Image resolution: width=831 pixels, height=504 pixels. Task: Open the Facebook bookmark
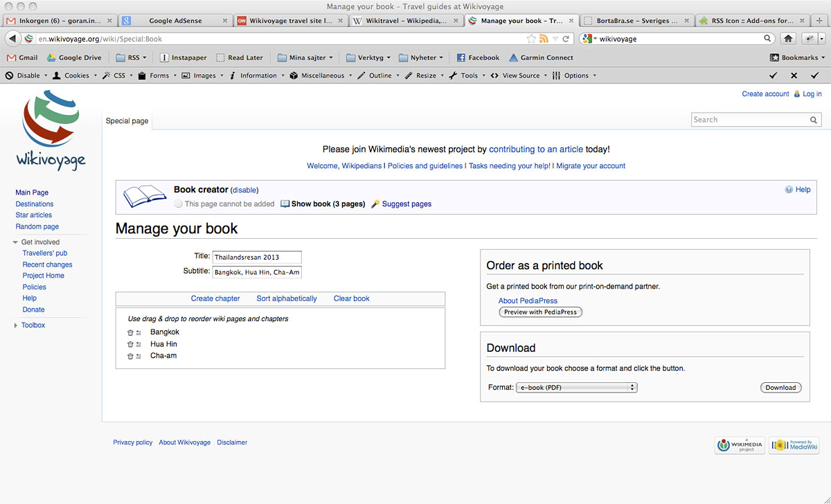pos(478,57)
